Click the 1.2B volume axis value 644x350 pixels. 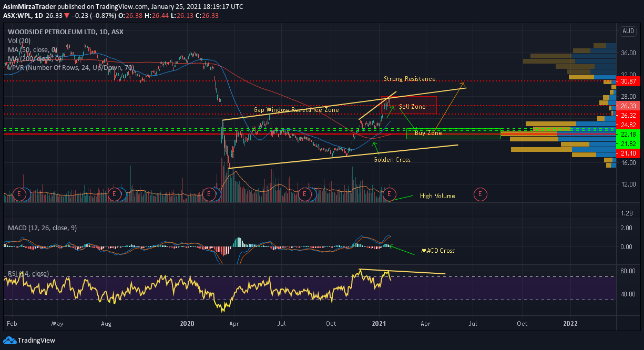(x=627, y=213)
